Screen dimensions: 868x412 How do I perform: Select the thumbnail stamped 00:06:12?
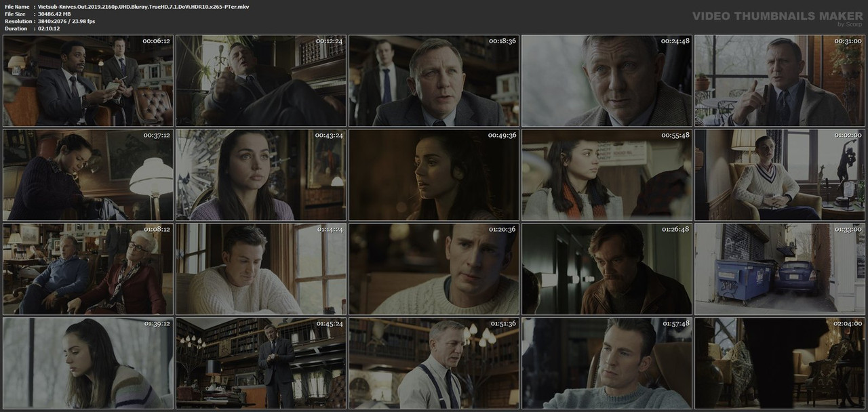click(88, 81)
